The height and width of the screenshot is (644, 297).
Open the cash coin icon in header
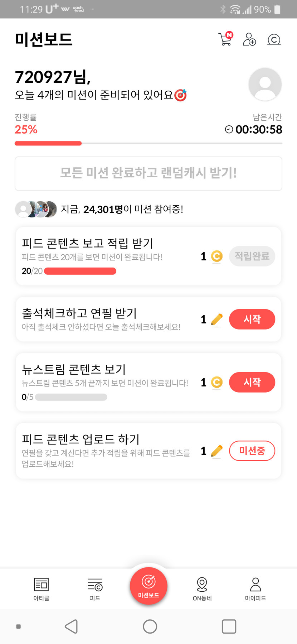point(274,39)
